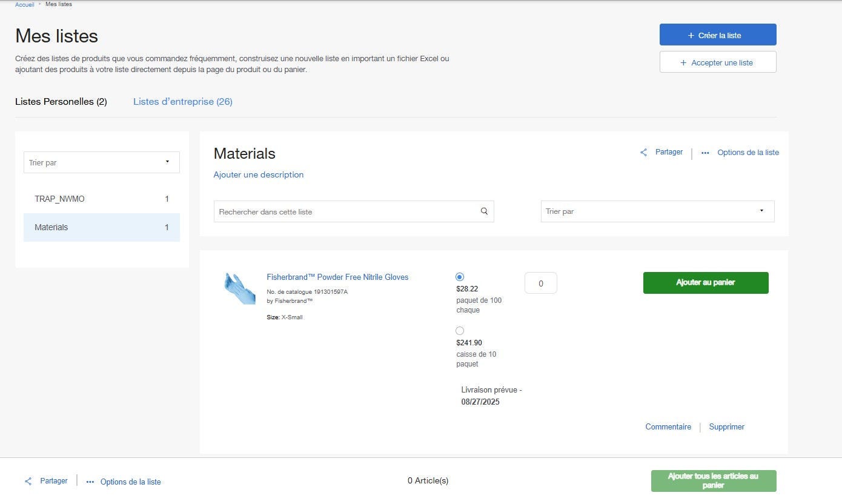Screen dimensions: 842x504
Task: Open the Materials list Trier par dropdown
Action: [x=657, y=211]
